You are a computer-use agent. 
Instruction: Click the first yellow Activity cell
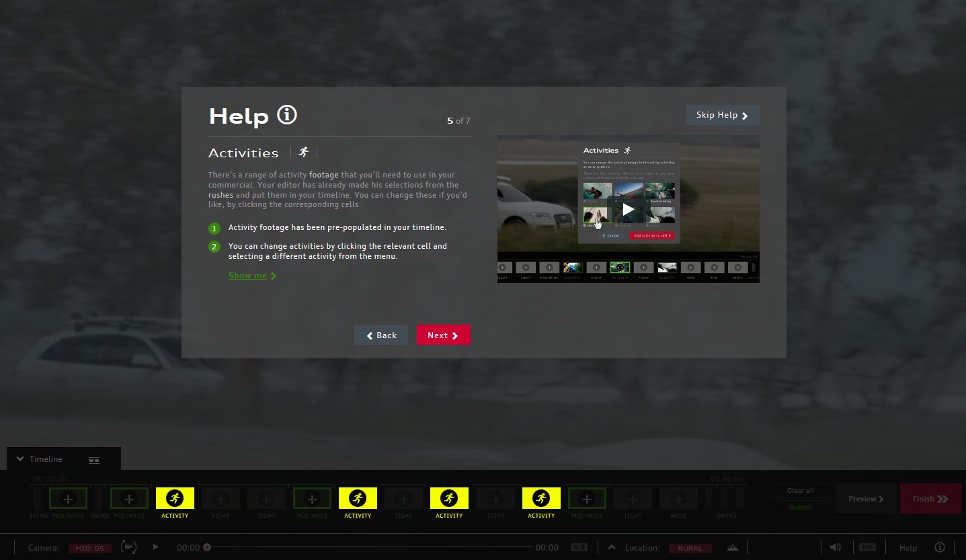(175, 498)
